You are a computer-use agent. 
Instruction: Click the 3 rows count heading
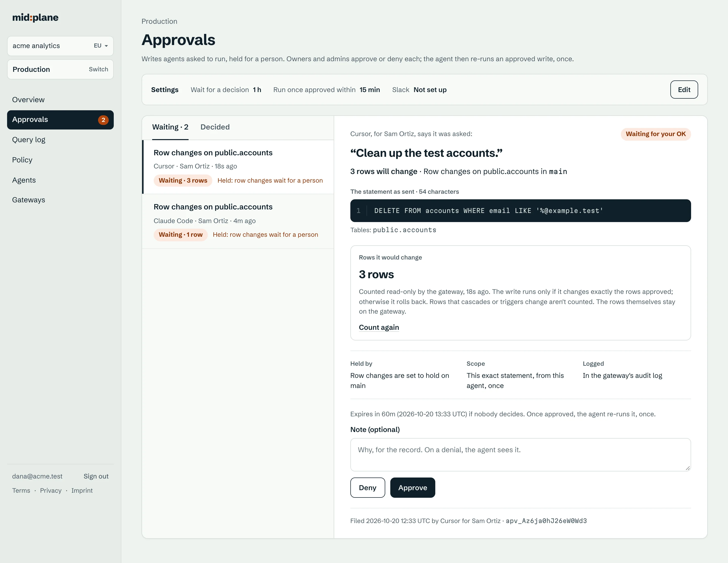[376, 274]
